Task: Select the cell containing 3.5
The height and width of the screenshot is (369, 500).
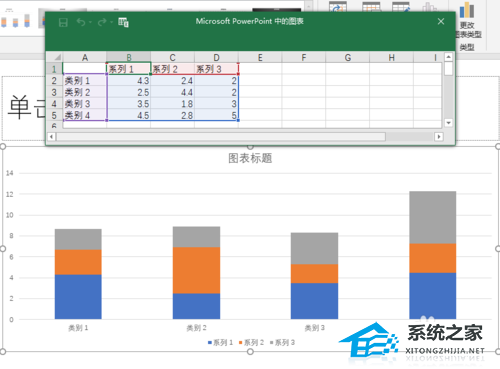Action: tap(129, 104)
